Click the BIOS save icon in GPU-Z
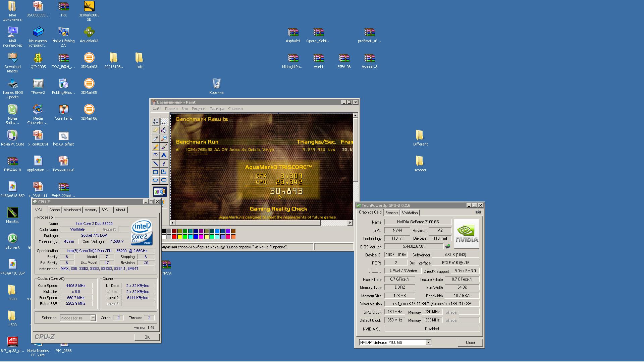Image resolution: width=644 pixels, height=362 pixels. pos(448,246)
